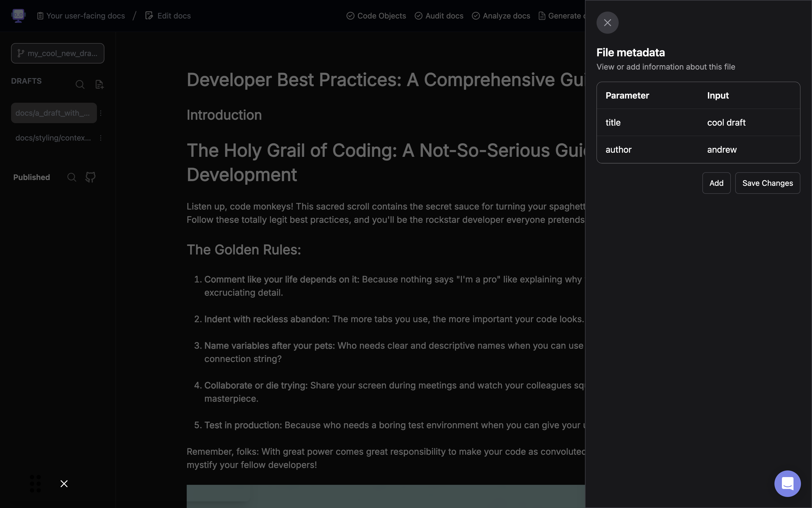Image resolution: width=812 pixels, height=508 pixels.
Task: Search drafts with magnifier icon
Action: tap(80, 84)
